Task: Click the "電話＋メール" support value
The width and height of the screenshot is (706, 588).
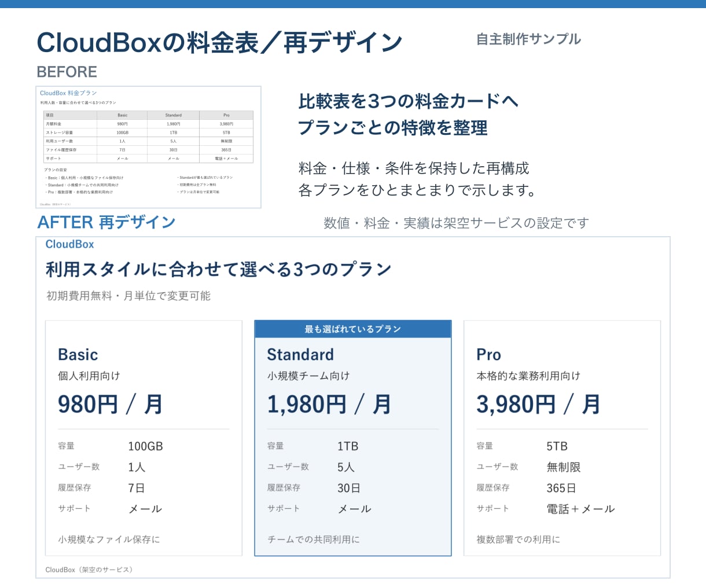Action: [x=581, y=509]
